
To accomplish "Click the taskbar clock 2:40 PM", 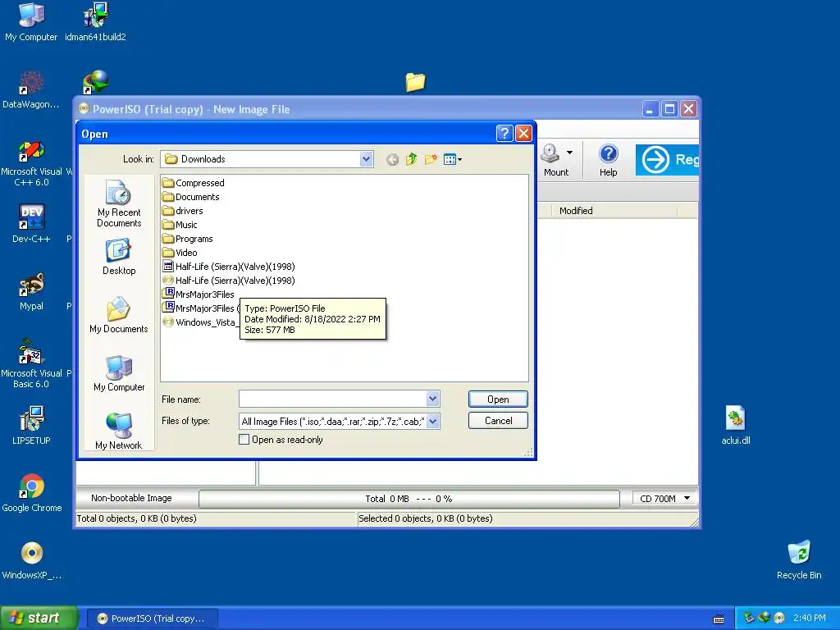I will (x=810, y=618).
